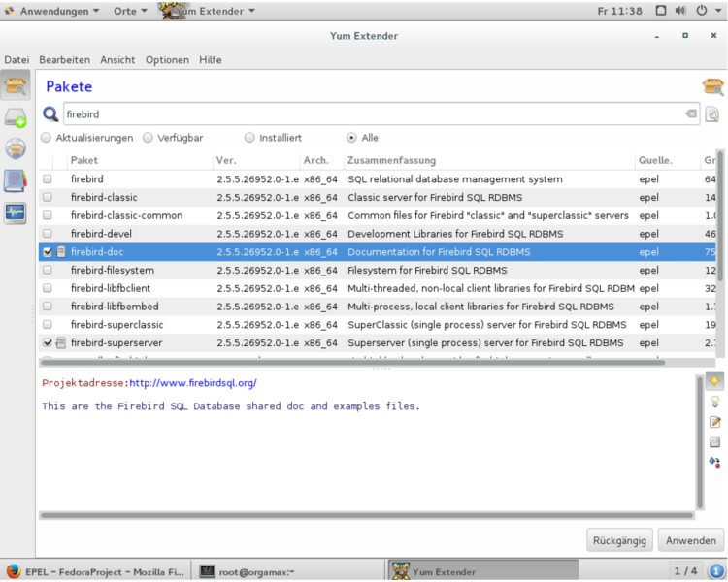
Task: Switch to EPEL FedoraProject Firefox window
Action: pos(96,571)
